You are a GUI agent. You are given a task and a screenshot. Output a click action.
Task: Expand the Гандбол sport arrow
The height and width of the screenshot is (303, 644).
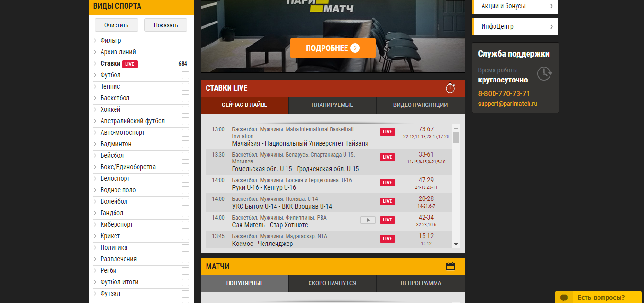pos(95,213)
